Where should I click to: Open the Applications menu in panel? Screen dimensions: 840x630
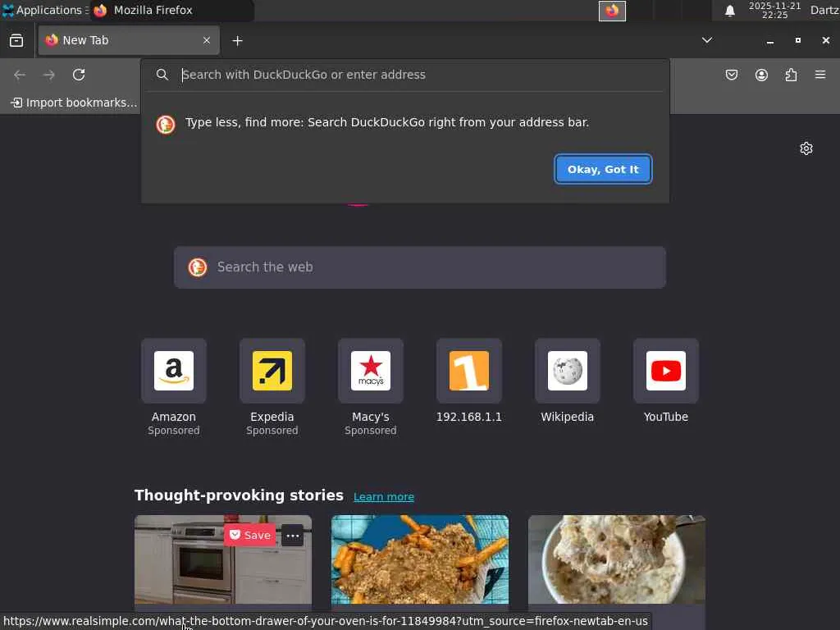point(44,10)
